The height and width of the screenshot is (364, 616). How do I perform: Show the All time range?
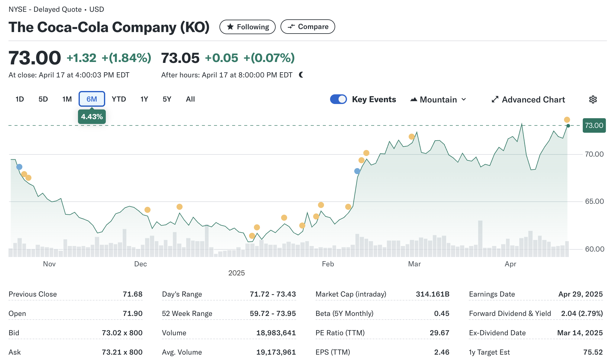pos(190,99)
